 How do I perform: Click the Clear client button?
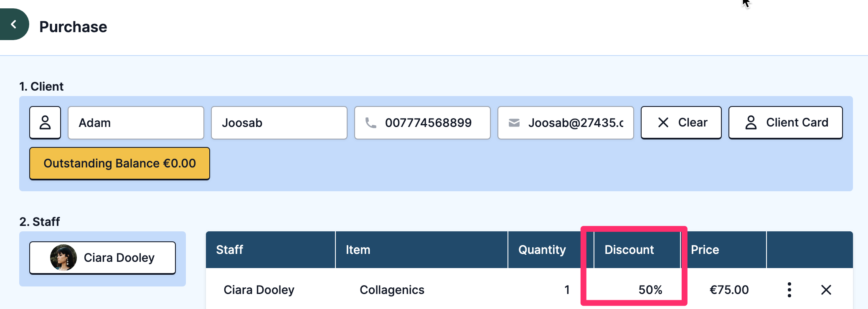tap(681, 123)
